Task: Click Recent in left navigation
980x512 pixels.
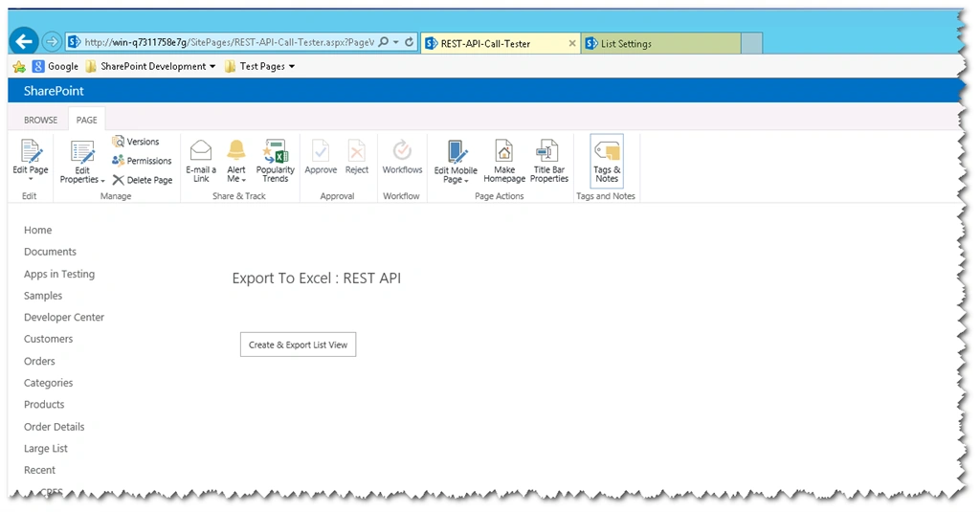Action: click(39, 470)
